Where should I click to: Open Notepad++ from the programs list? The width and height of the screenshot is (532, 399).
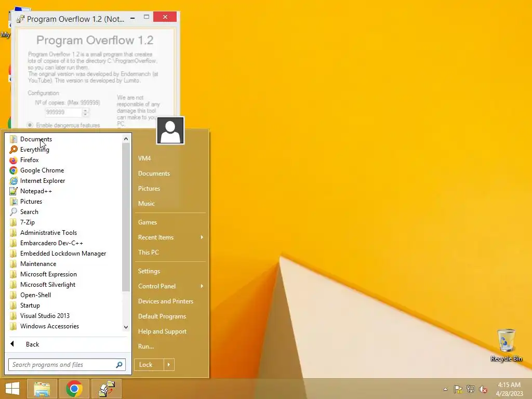pyautogui.click(x=36, y=191)
